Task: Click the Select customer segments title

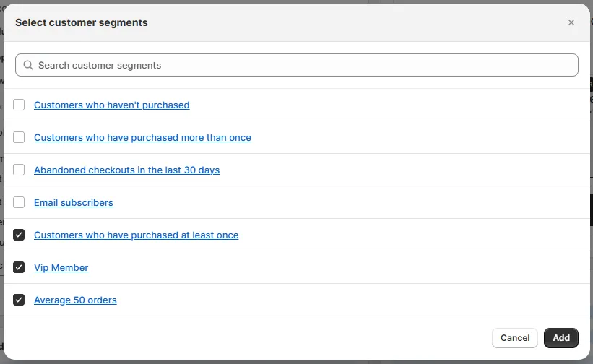Action: 81,22
